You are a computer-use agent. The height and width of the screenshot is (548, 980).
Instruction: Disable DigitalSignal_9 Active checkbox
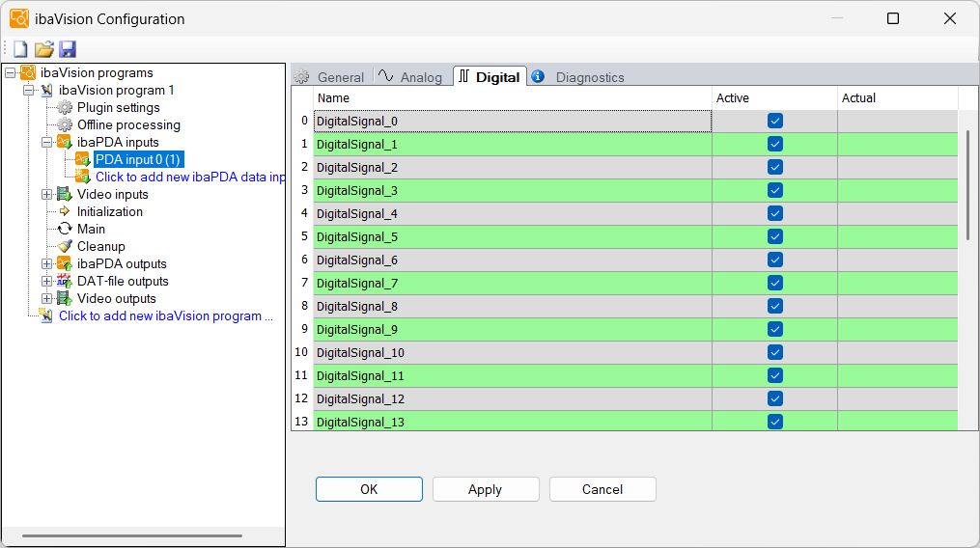pyautogui.click(x=775, y=329)
